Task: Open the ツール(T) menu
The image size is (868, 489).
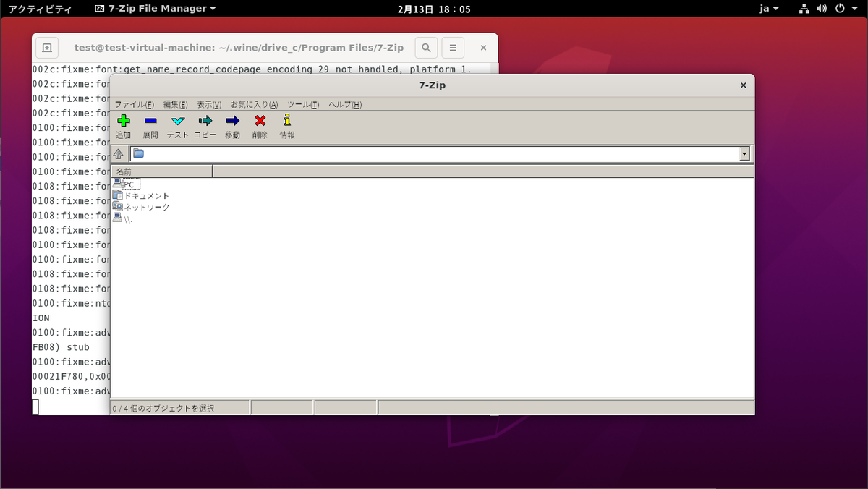Action: click(303, 104)
